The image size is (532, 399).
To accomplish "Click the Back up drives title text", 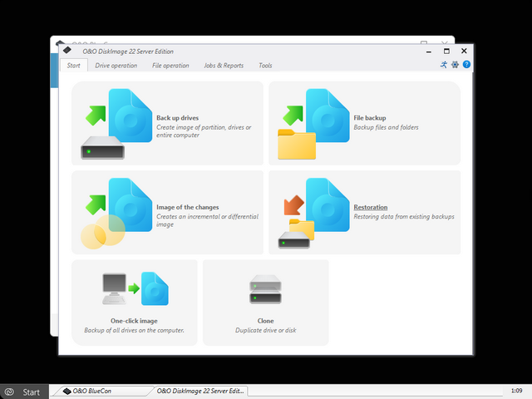I will pyautogui.click(x=177, y=118).
